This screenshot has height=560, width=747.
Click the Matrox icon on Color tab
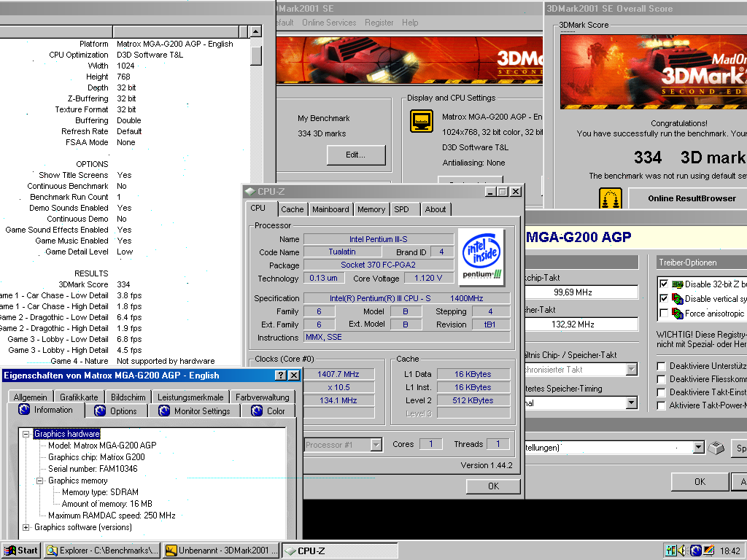[x=257, y=411]
